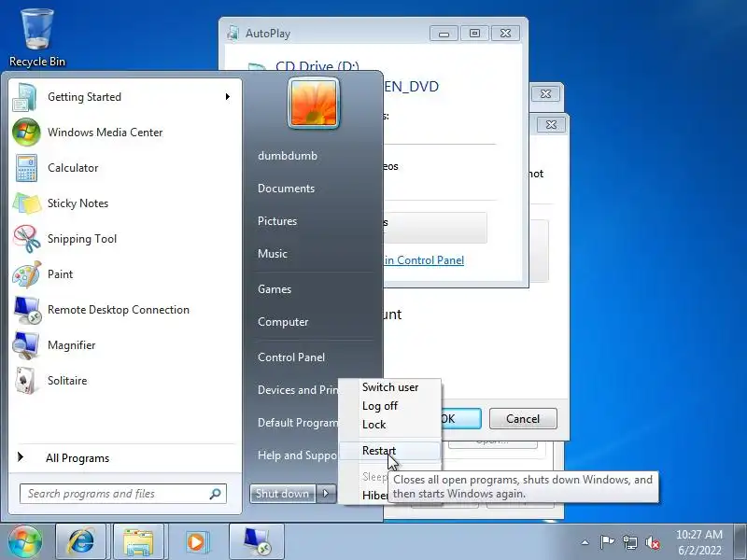Screen dimensions: 747x560
Task: Open the clock showing 10:27 AM
Action: [x=699, y=542]
